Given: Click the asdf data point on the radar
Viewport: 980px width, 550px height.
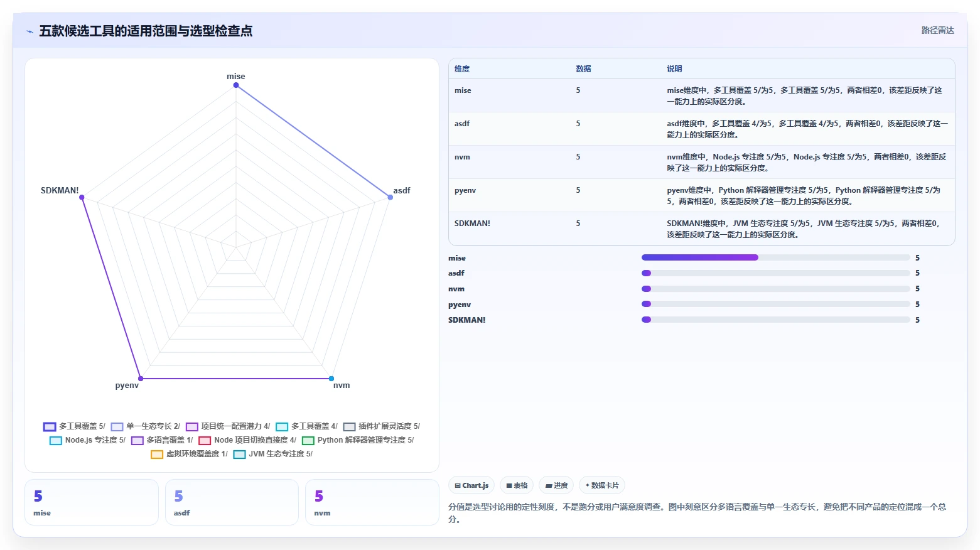Looking at the screenshot, I should pos(390,197).
